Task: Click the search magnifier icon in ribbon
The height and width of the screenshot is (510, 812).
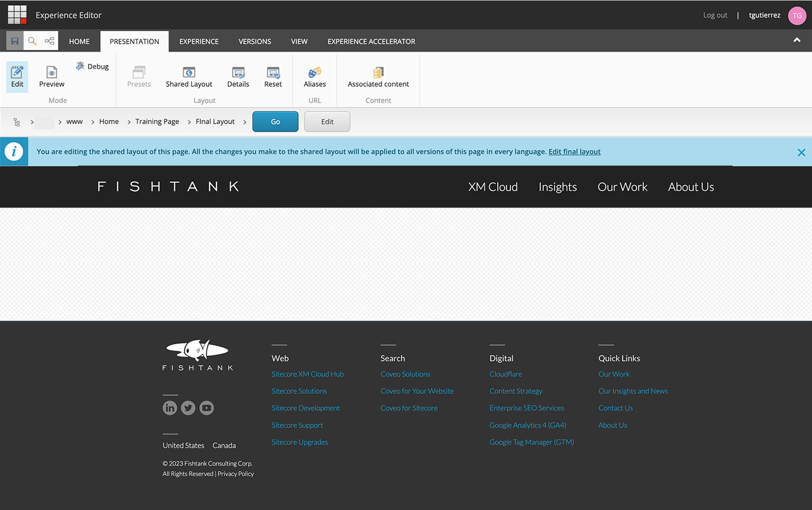Action: pos(32,41)
